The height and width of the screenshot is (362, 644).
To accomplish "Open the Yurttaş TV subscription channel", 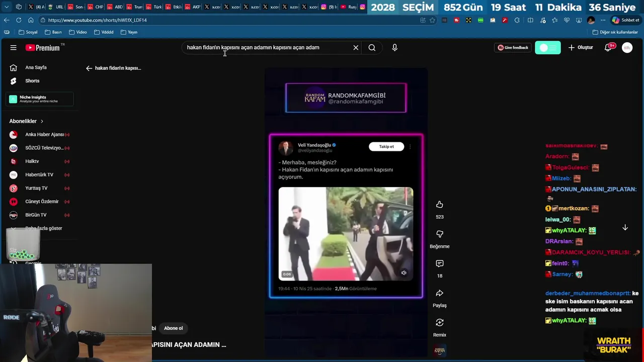I will click(x=40, y=188).
